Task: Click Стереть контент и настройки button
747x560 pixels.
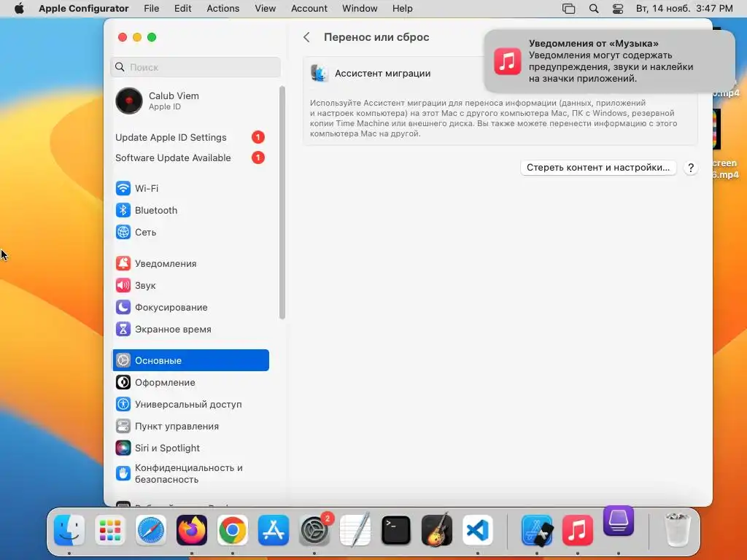Action: (598, 168)
